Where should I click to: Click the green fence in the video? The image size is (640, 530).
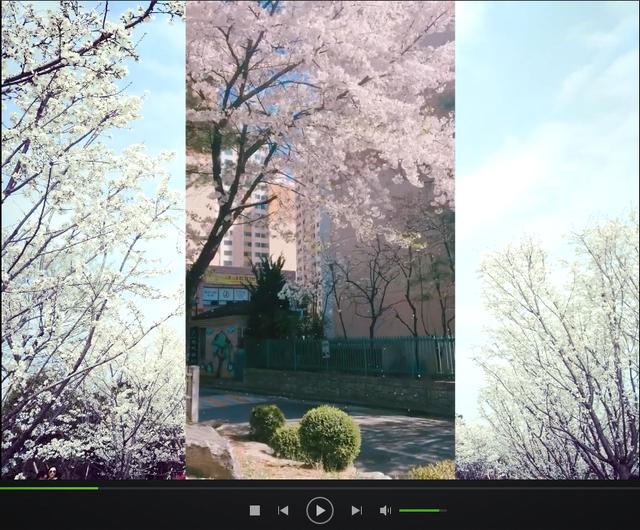point(350,355)
